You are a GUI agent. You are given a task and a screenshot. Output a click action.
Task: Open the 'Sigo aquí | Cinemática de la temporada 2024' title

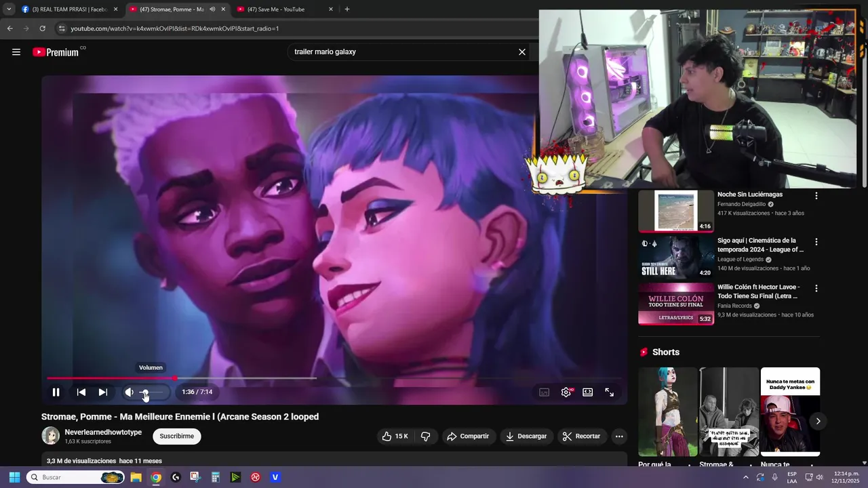(761, 245)
